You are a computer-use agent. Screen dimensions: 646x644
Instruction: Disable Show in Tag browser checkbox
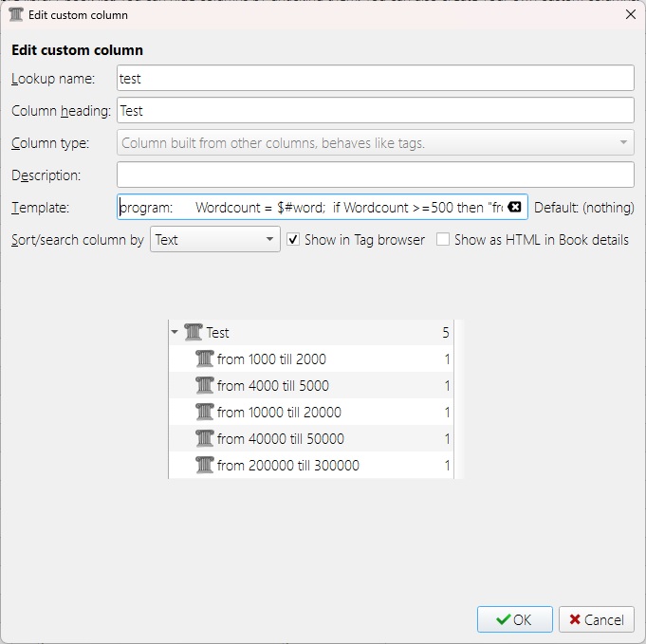coord(294,240)
